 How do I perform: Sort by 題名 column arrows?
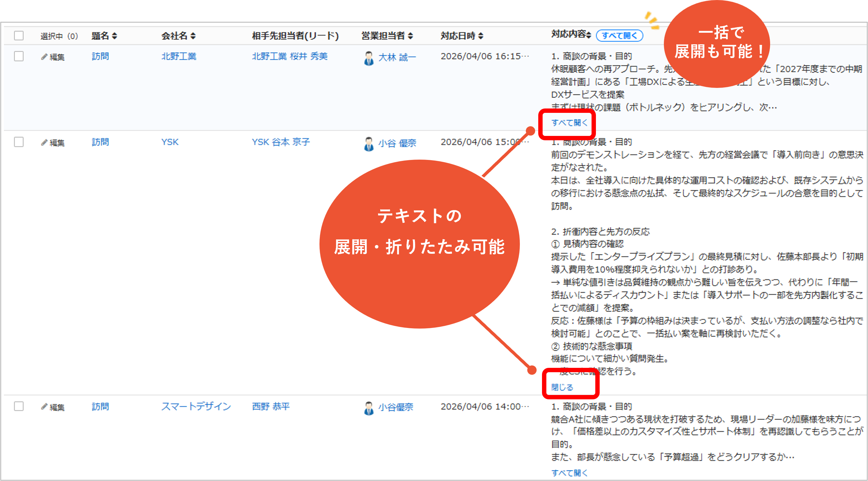point(115,36)
